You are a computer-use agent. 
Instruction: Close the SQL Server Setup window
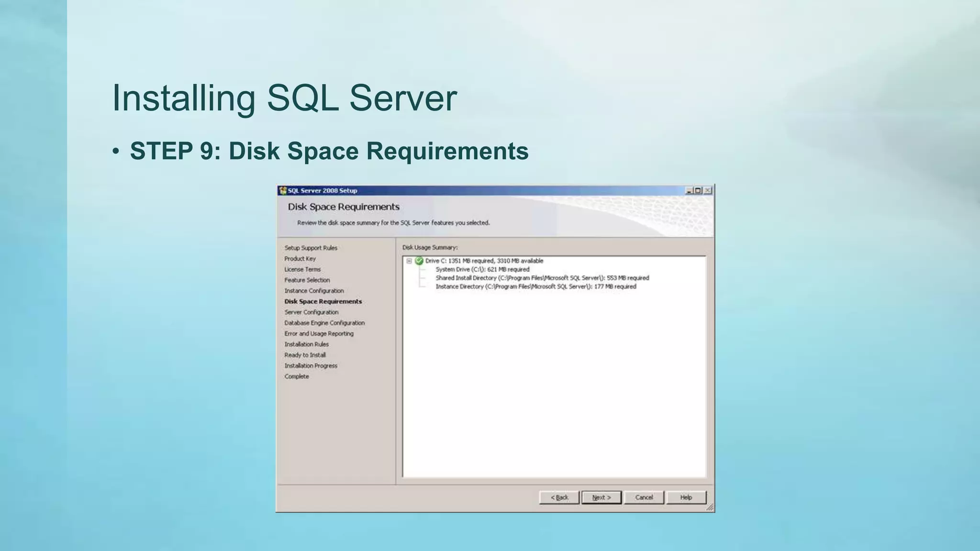click(708, 190)
